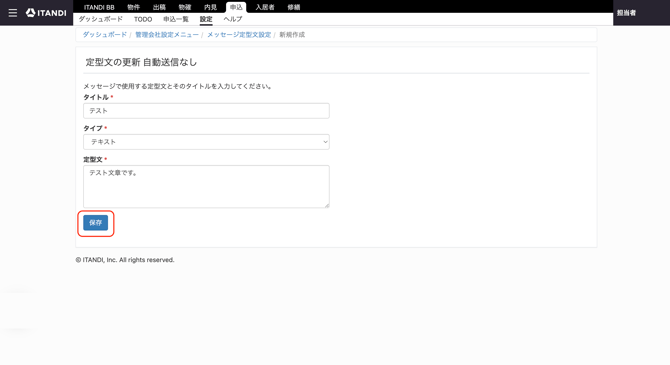This screenshot has width=670, height=365.
Task: Open the ヘルプ sub menu item
Action: [233, 19]
